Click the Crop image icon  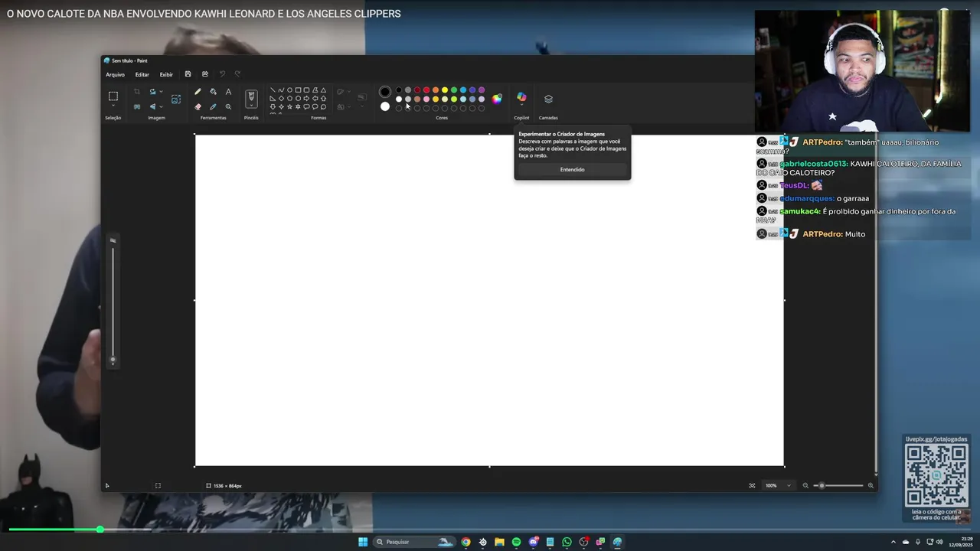point(137,91)
